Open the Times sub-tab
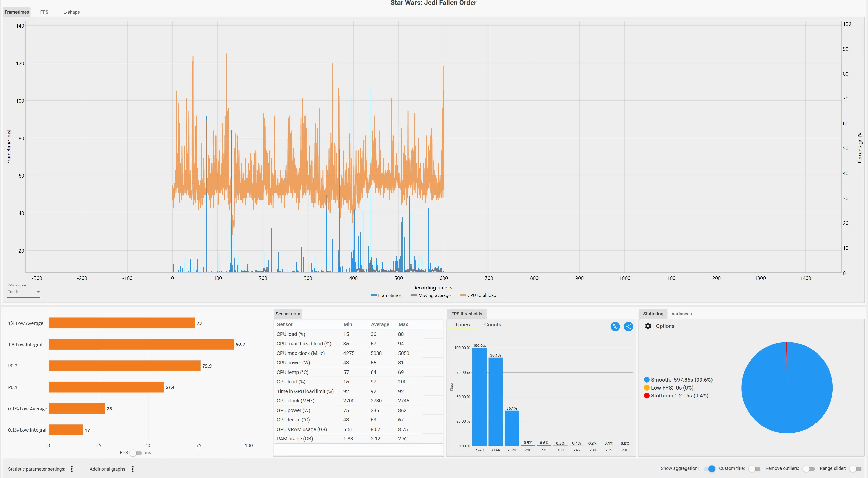 462,325
